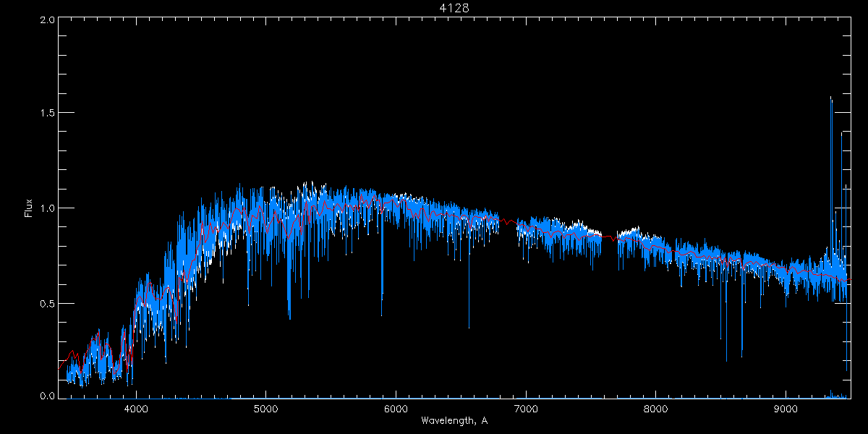Click the 1.5 y-axis tick label
868x434 pixels.
coord(47,114)
